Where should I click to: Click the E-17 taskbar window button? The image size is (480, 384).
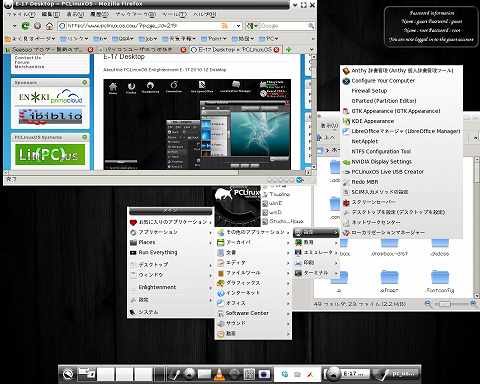tap(347, 374)
